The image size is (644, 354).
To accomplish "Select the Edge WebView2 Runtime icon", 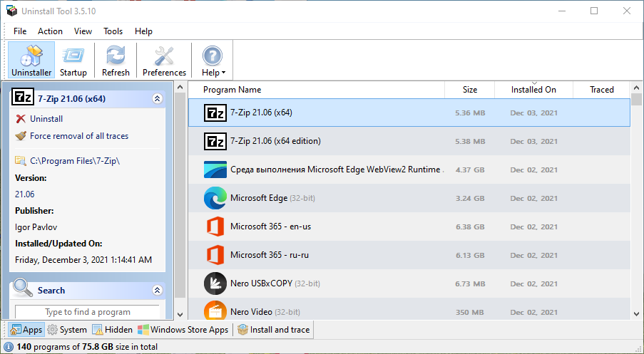I will 215,170.
